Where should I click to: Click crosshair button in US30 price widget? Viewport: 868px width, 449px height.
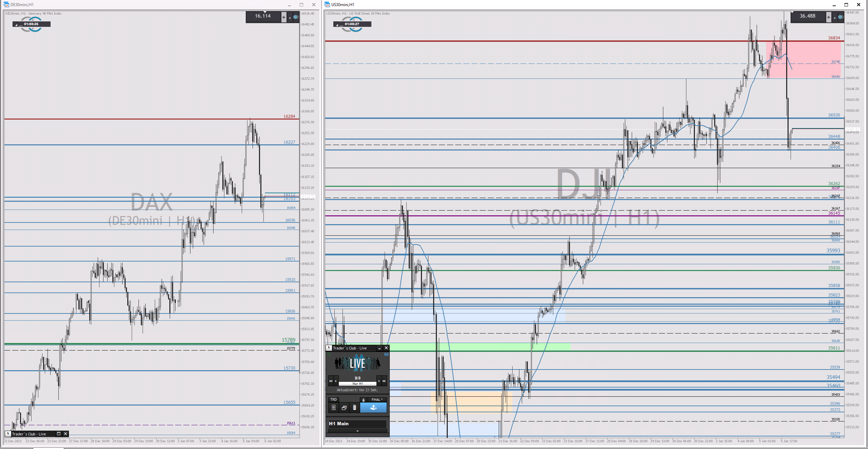(x=829, y=17)
